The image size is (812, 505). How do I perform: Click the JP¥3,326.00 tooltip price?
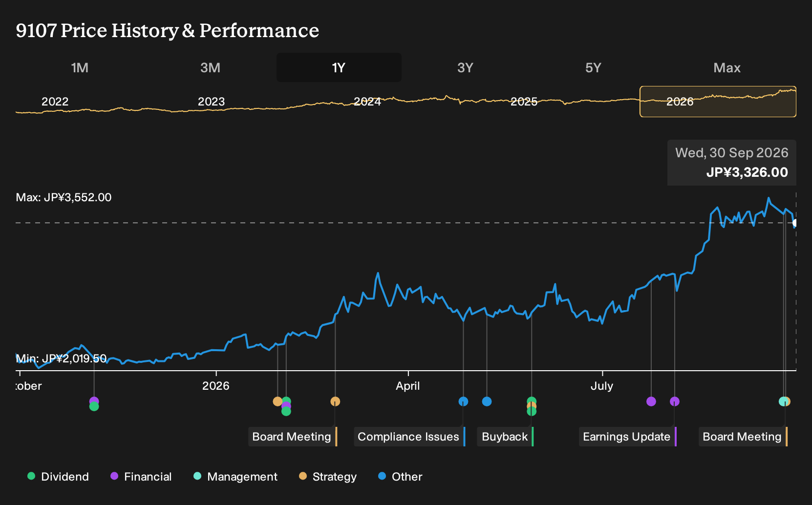[x=747, y=172]
